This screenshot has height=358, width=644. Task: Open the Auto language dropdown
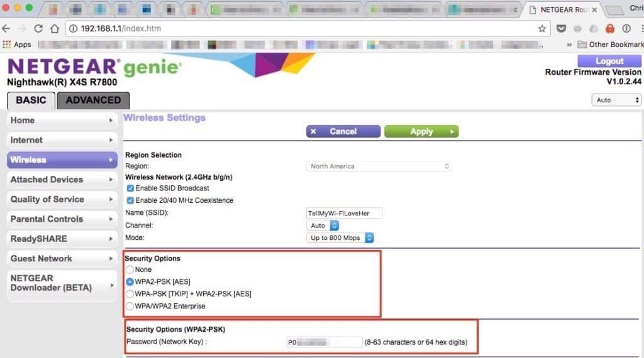click(x=616, y=100)
